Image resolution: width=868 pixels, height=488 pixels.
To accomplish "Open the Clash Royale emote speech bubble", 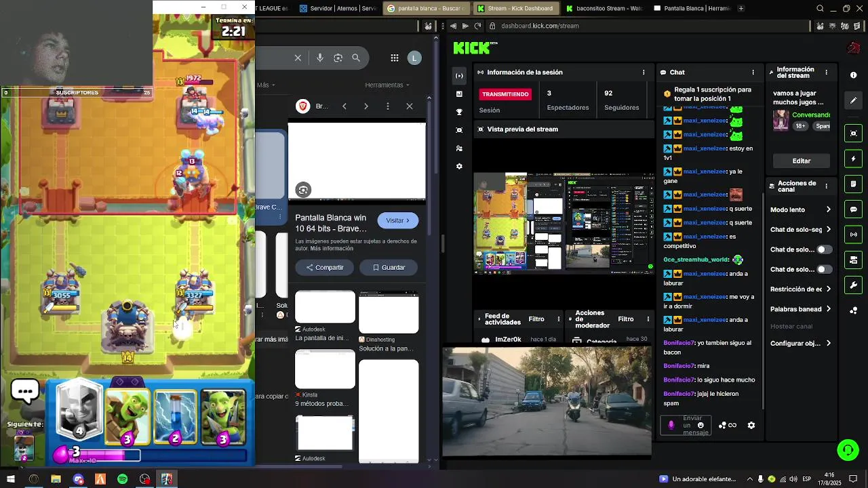I will pyautogui.click(x=25, y=392).
